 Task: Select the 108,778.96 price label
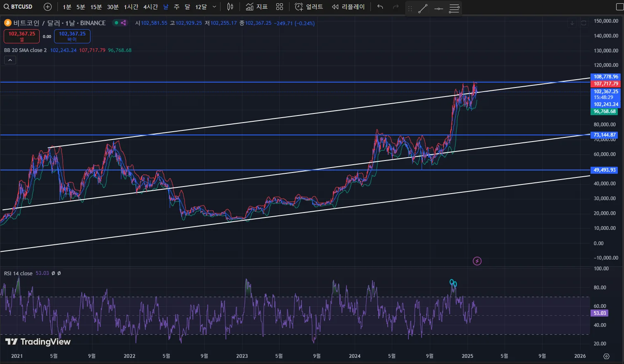click(x=606, y=77)
